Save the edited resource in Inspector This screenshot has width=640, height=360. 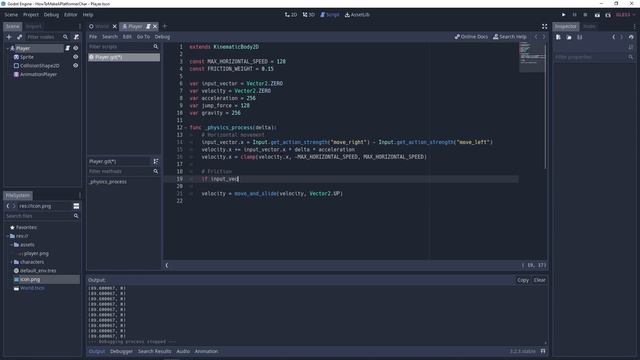point(580,37)
